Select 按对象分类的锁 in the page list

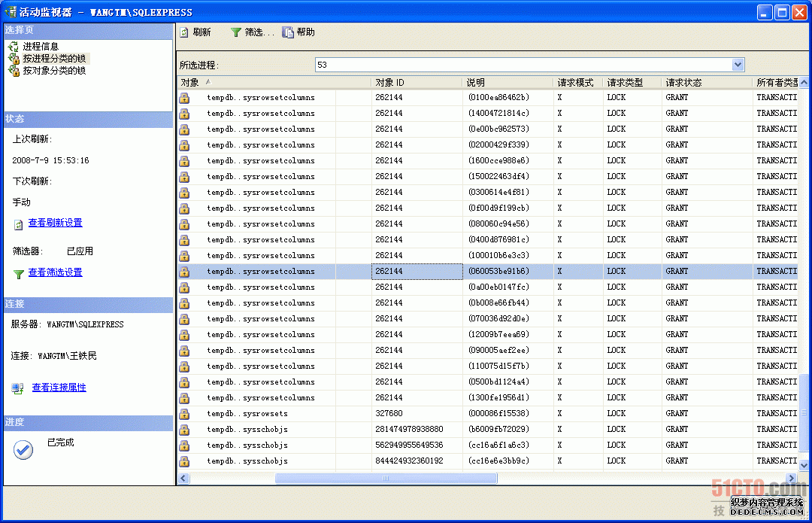[53, 71]
